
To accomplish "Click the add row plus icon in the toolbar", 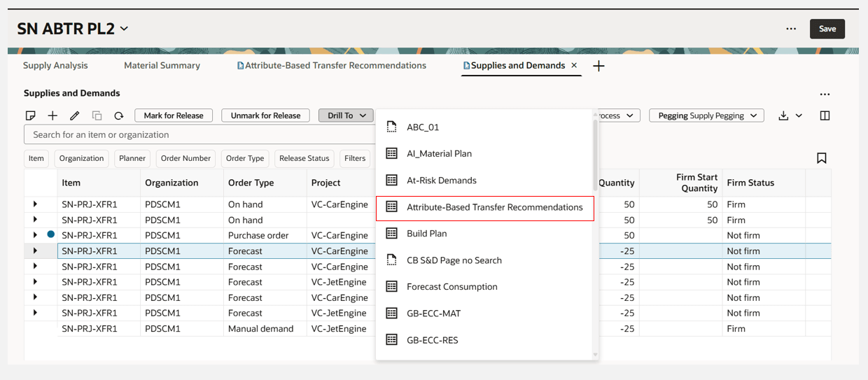I will tap(52, 115).
